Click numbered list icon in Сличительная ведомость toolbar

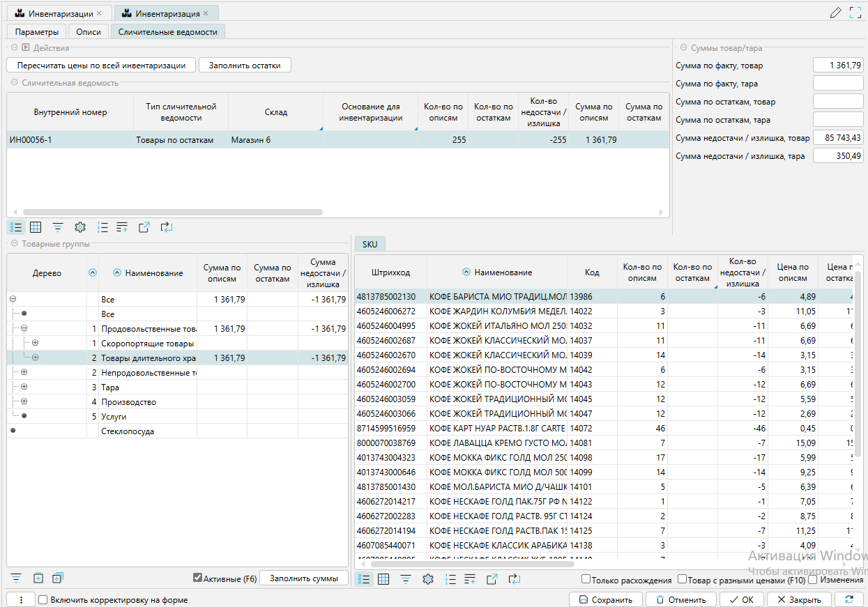coord(102,227)
